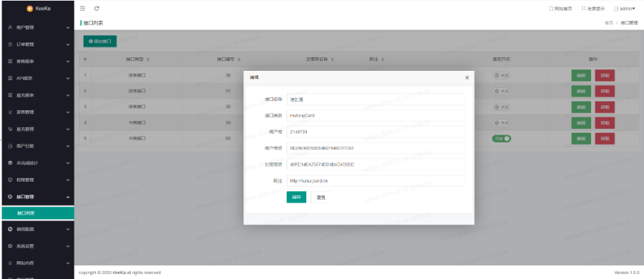Screen dimensions: 644x279
Task: Click the 重置 reset button
Action: pos(321,197)
